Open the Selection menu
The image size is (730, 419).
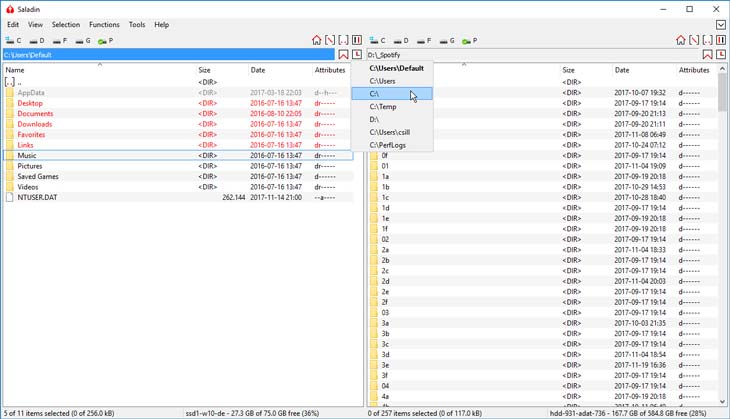(x=66, y=24)
